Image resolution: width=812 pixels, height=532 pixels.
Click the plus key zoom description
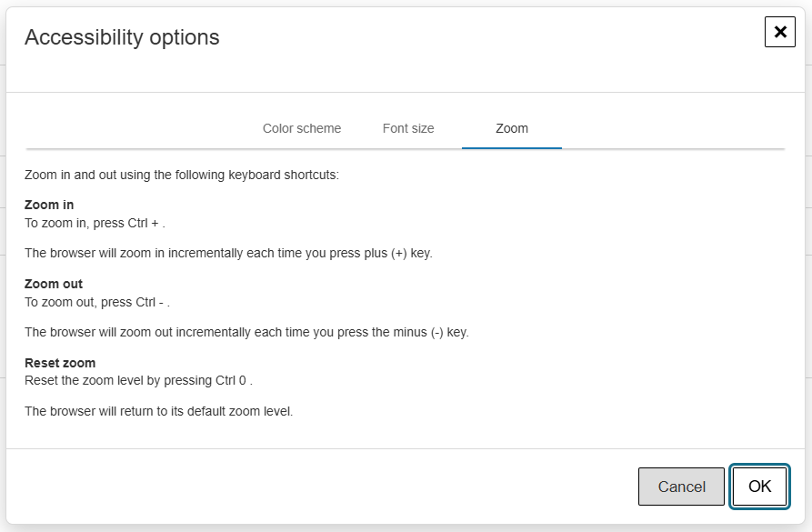(x=227, y=253)
